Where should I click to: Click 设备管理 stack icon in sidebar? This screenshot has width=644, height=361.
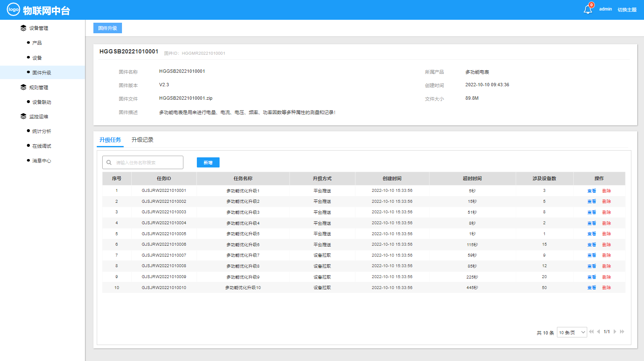(x=23, y=28)
